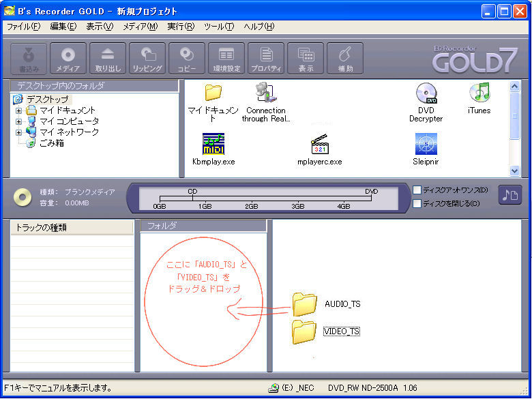Click scroll down arrow in file pane

[x=515, y=171]
